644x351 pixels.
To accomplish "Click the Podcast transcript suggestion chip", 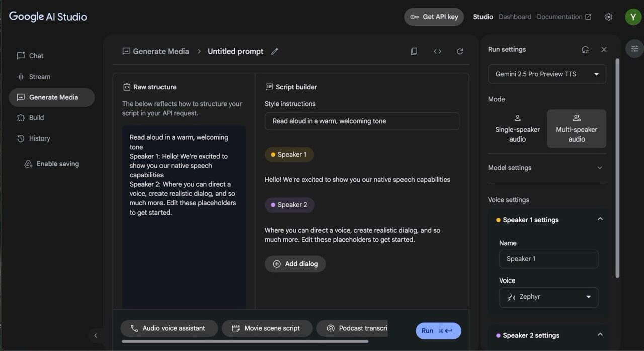I will pyautogui.click(x=352, y=328).
